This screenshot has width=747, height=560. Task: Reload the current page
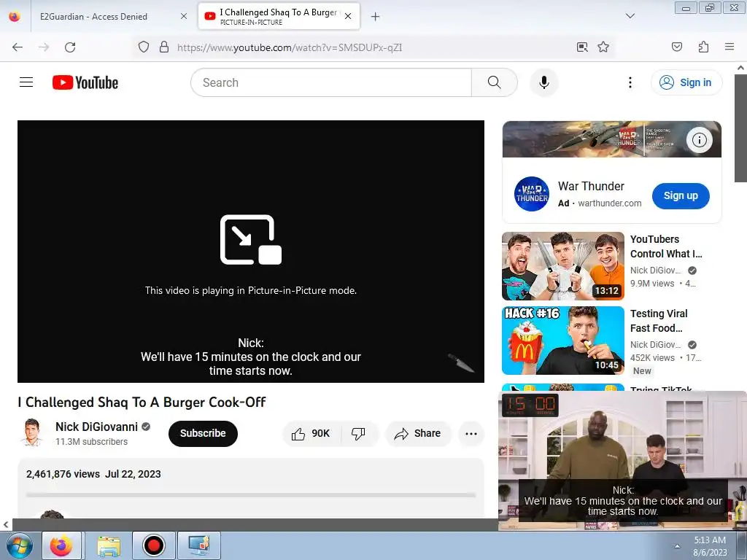[x=70, y=47]
